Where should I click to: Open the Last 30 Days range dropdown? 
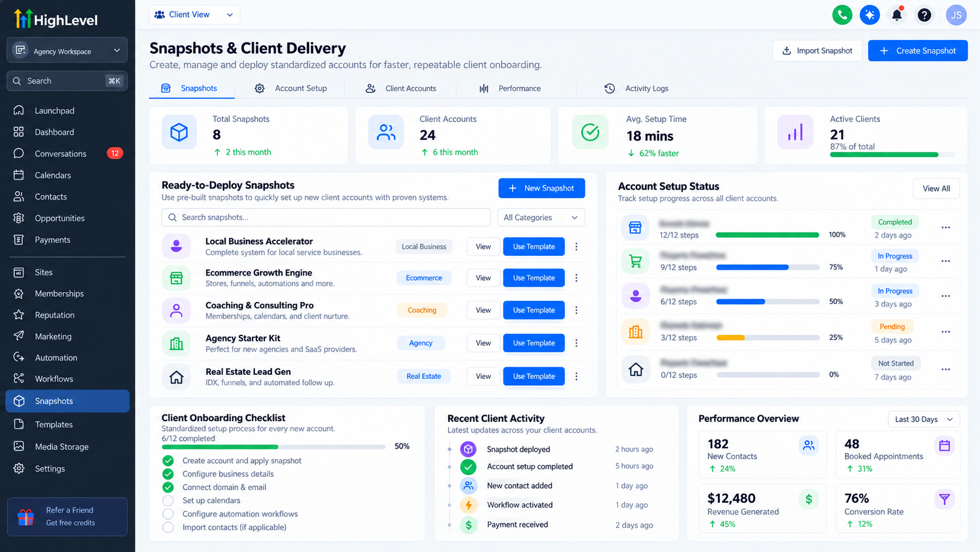coord(924,419)
